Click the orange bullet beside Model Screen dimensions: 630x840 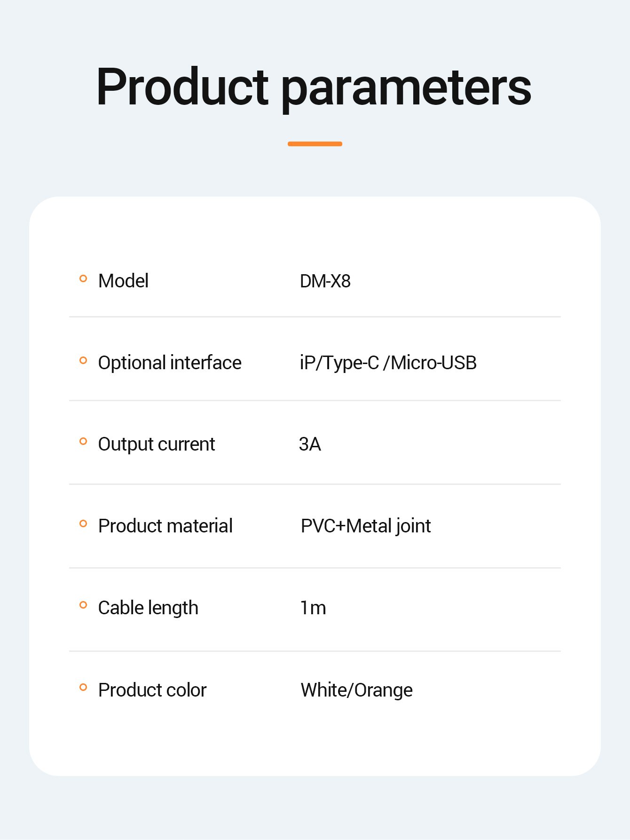click(83, 278)
